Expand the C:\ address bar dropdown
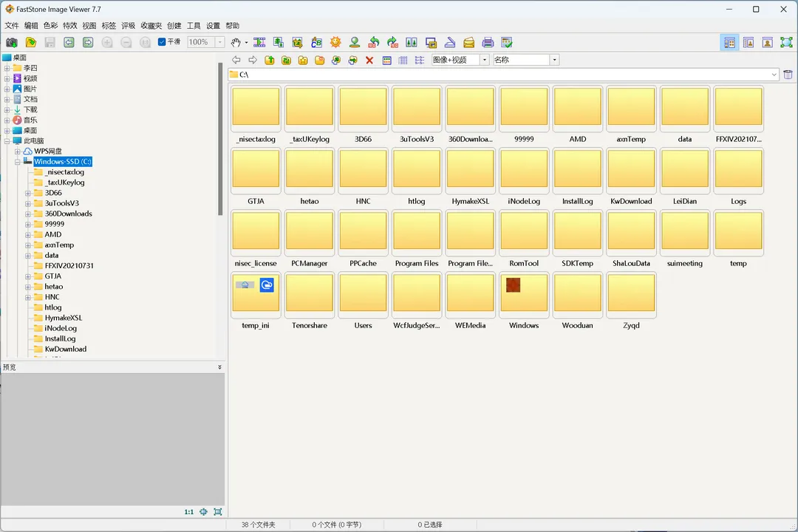The image size is (798, 532). 774,74
